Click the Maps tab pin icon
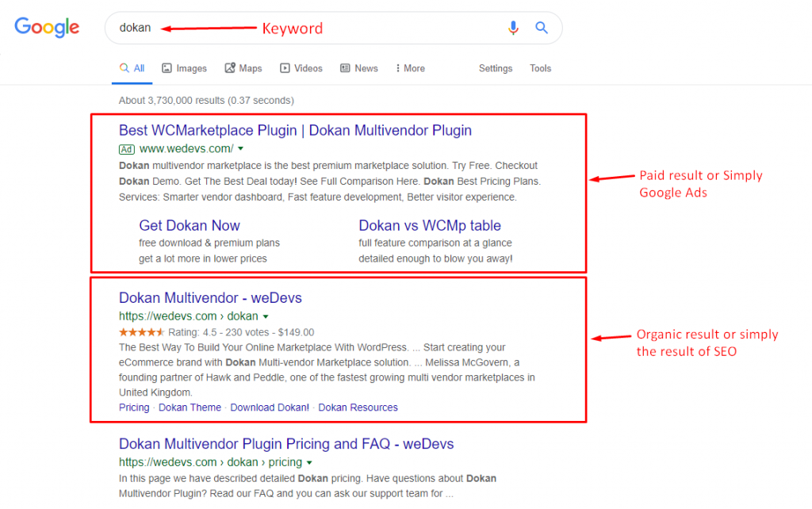Image resolution: width=812 pixels, height=509 pixels. (x=229, y=68)
